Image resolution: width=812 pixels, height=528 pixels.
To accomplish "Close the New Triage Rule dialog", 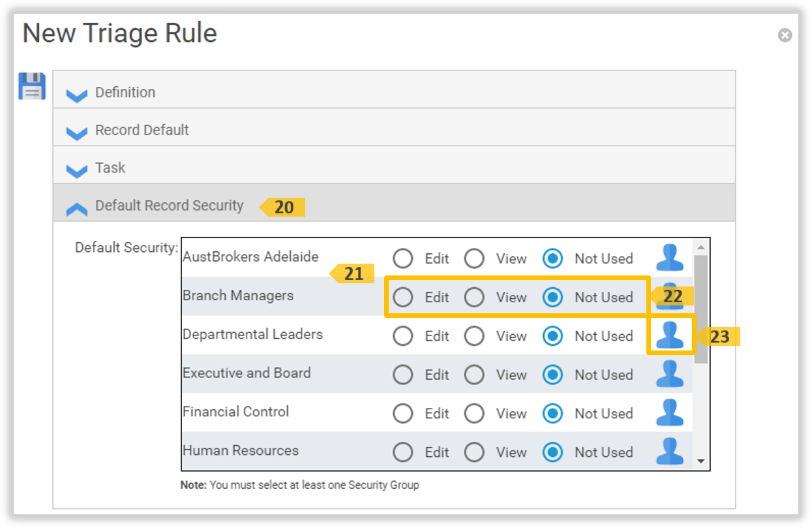I will [785, 35].
